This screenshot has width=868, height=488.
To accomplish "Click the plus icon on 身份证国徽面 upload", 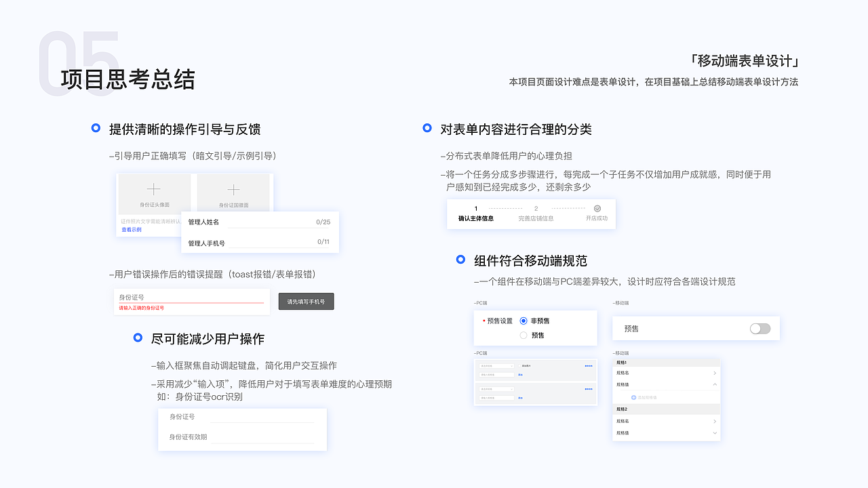I will click(233, 189).
